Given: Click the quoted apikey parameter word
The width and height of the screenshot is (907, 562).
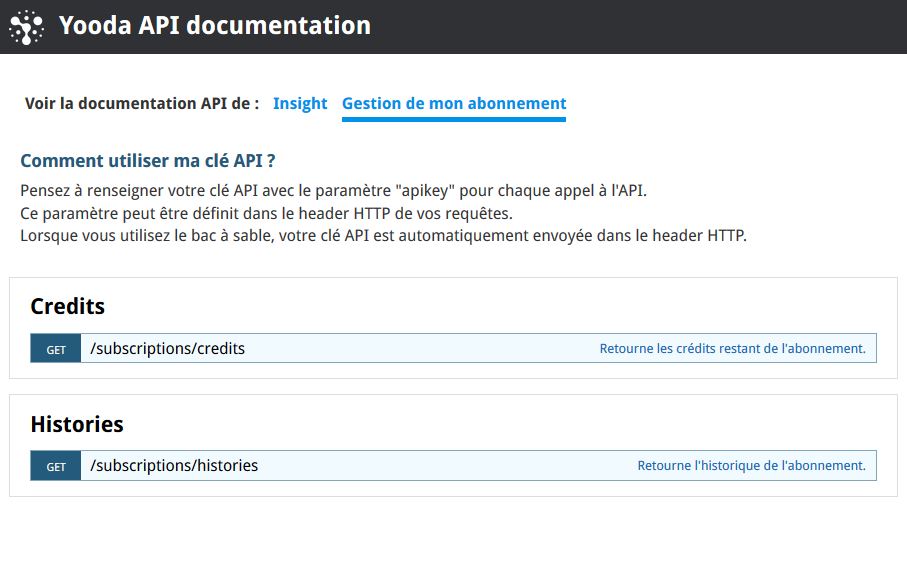Looking at the screenshot, I should pyautogui.click(x=425, y=191).
